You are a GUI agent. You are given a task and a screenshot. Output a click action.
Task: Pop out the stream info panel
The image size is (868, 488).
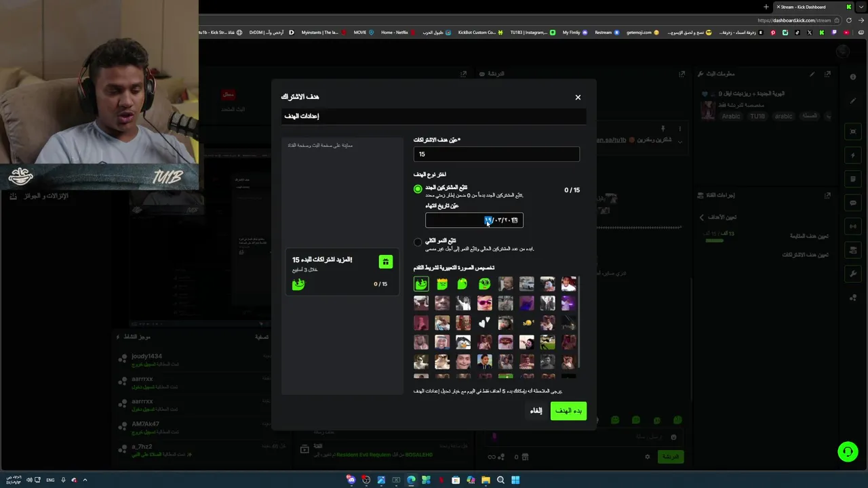(x=828, y=74)
